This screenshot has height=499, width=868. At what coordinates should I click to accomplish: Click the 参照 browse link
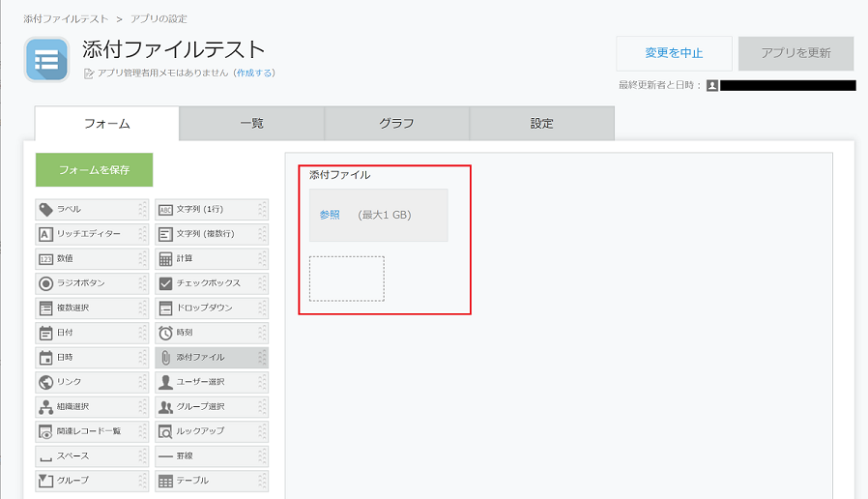click(330, 215)
